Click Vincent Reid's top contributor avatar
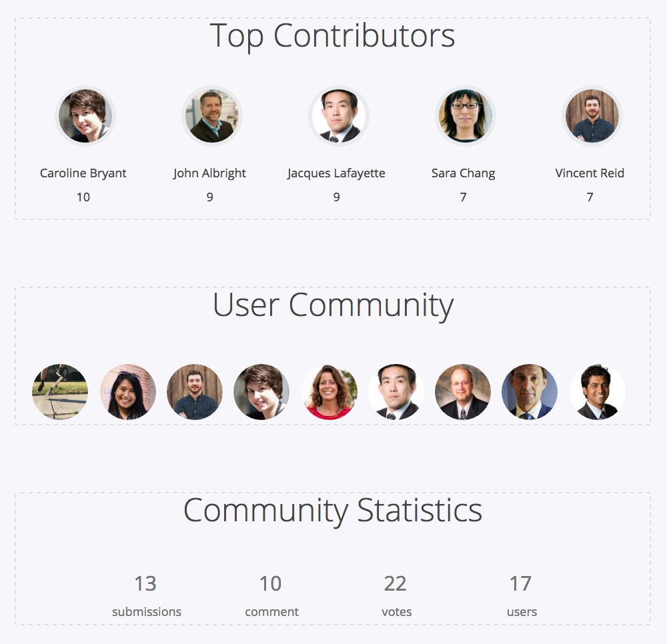This screenshot has width=667, height=644. [x=592, y=115]
